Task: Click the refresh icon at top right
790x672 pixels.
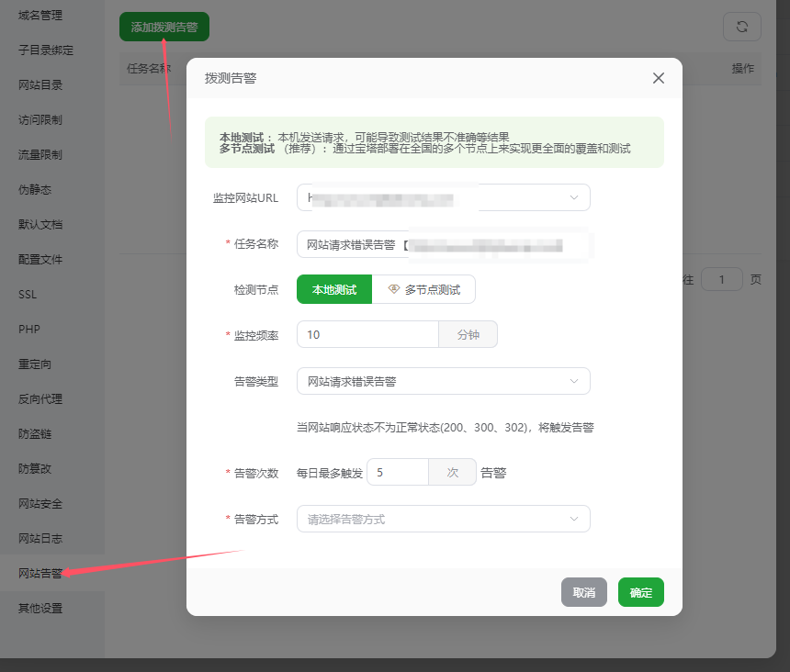Action: point(741,27)
